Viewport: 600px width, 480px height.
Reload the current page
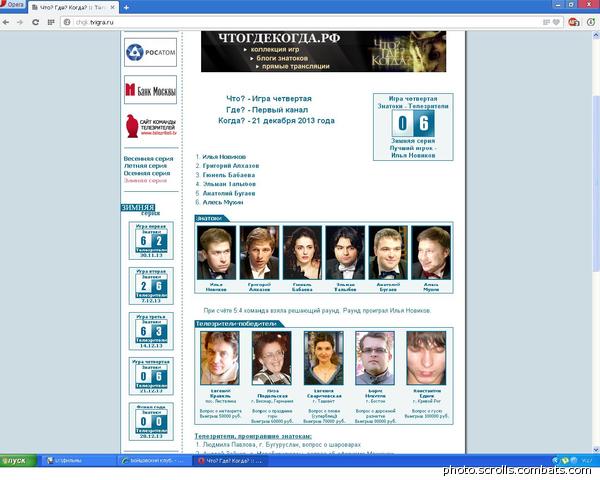click(x=36, y=22)
